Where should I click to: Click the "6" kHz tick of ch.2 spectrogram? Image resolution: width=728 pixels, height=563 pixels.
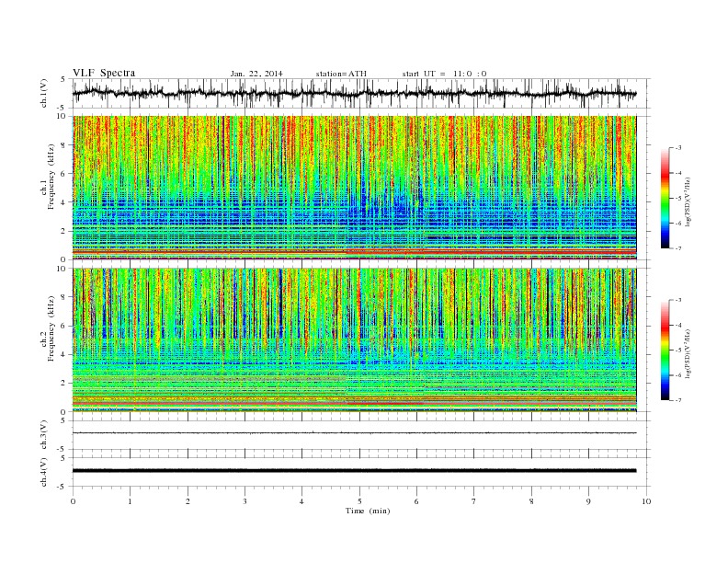(63, 326)
